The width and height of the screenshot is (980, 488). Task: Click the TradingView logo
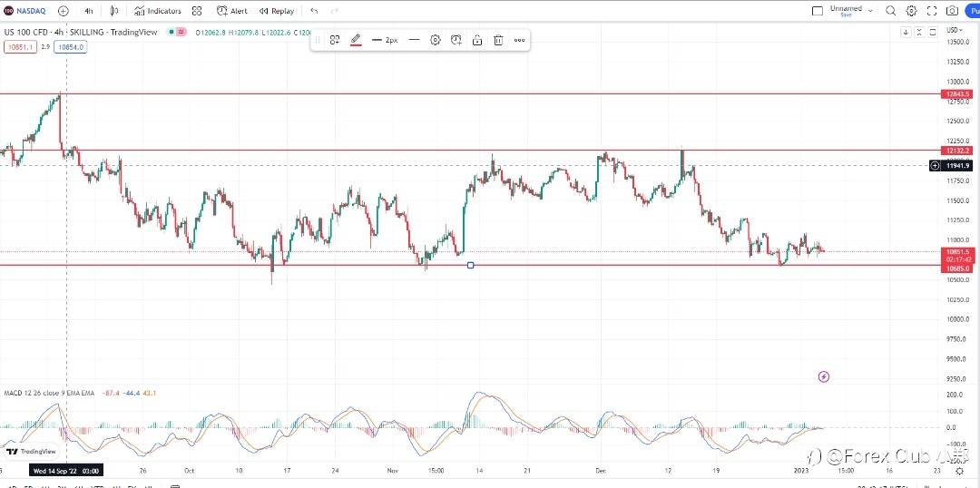click(31, 452)
